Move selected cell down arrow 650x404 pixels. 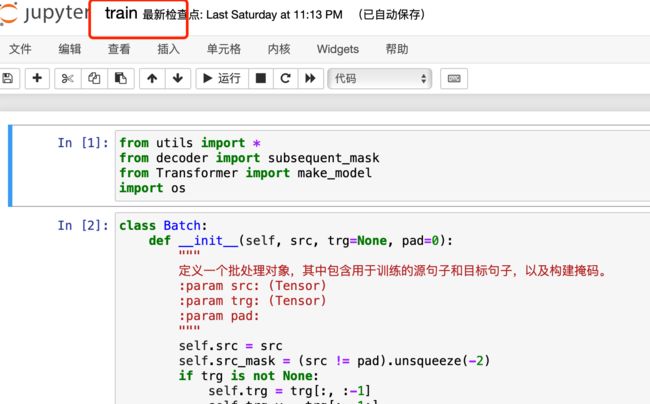pyautogui.click(x=178, y=78)
